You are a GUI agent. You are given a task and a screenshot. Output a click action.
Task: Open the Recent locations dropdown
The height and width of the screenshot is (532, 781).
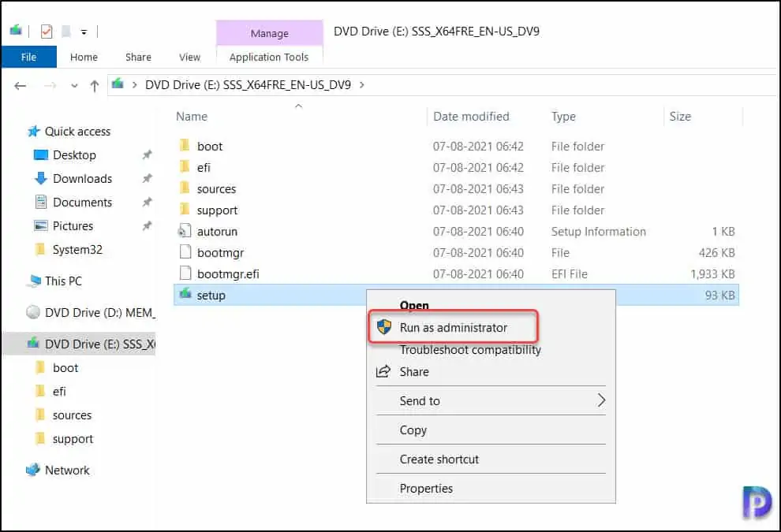(x=74, y=86)
